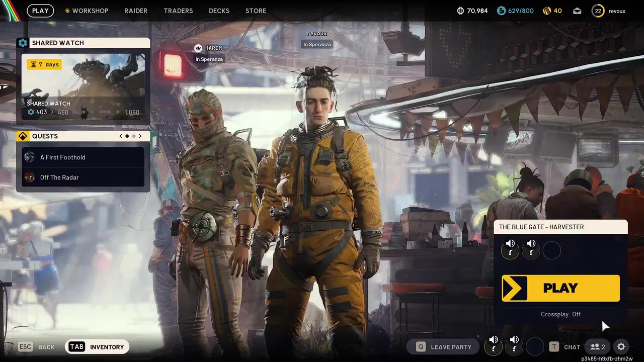Image resolution: width=644 pixels, height=362 pixels.
Task: Click the LEAVE PARTY button
Action: tap(443, 347)
